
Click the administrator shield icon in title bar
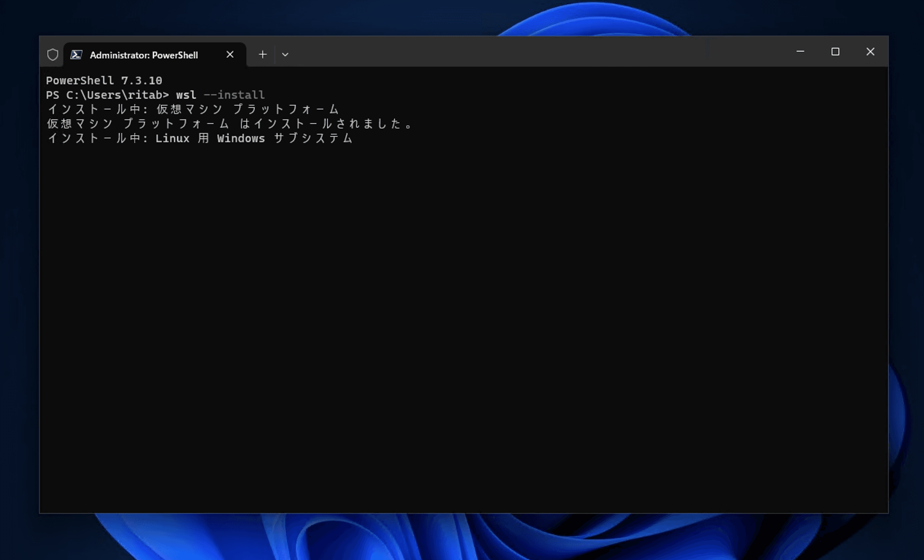(53, 55)
